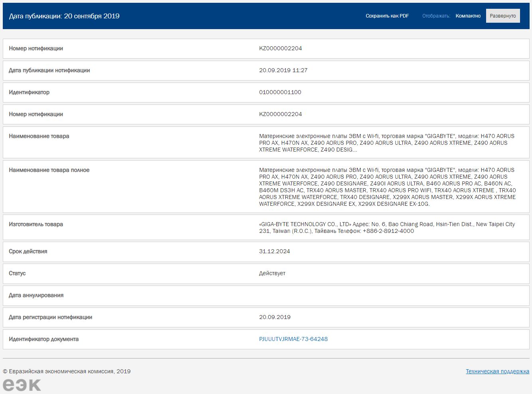The width and height of the screenshot is (532, 394).
Task: Click the Наименование товара полное label
Action: [x=49, y=170]
